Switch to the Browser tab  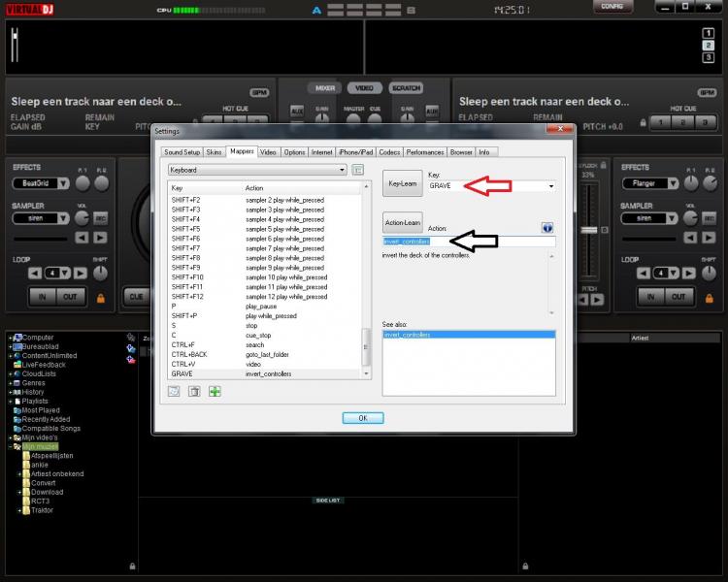[x=461, y=152]
